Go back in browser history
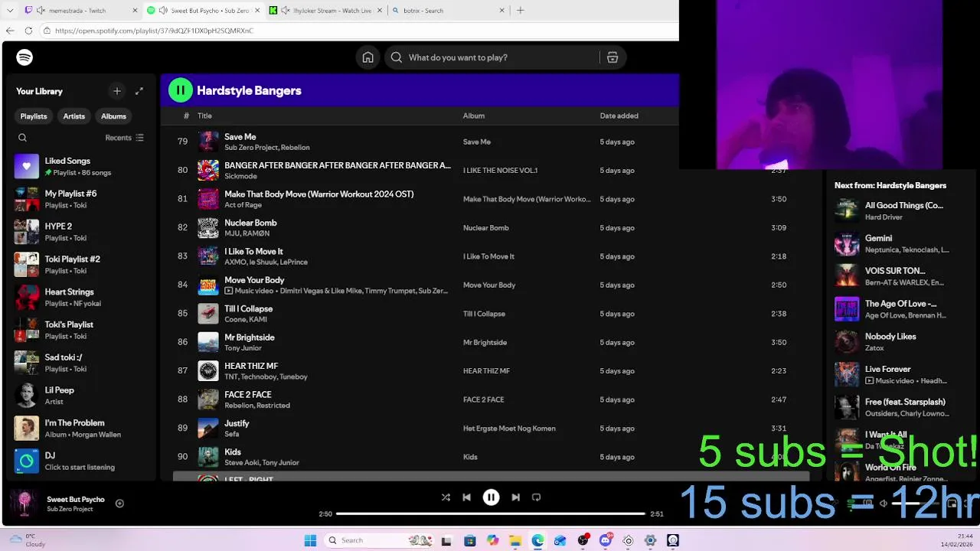The image size is (980, 551). coord(9,31)
